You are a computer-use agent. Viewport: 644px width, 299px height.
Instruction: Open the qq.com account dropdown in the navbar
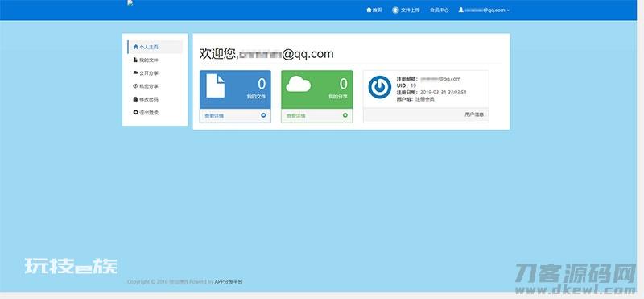tap(484, 10)
